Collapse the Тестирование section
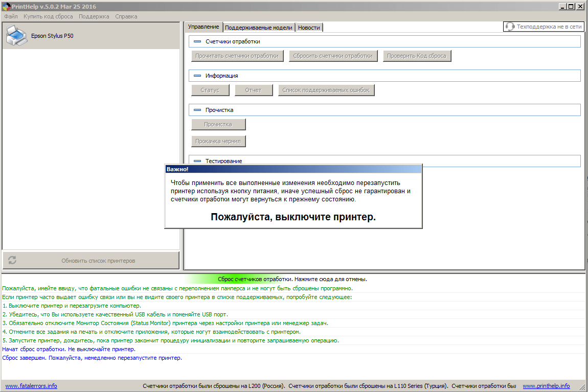Viewport: 588px width, 392px height. [x=197, y=161]
